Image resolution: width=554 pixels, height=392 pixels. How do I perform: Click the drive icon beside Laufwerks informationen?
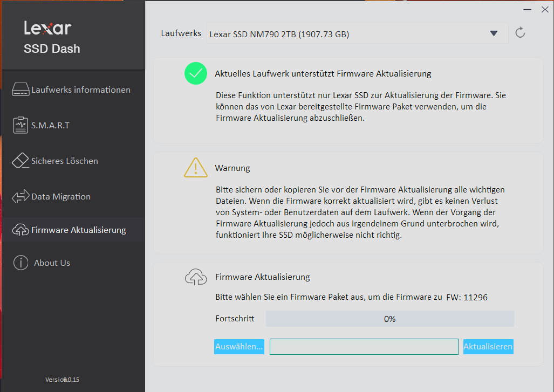pos(20,90)
